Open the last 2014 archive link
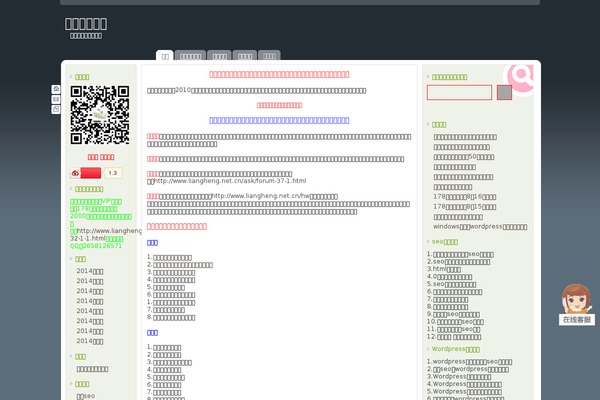 click(x=90, y=341)
